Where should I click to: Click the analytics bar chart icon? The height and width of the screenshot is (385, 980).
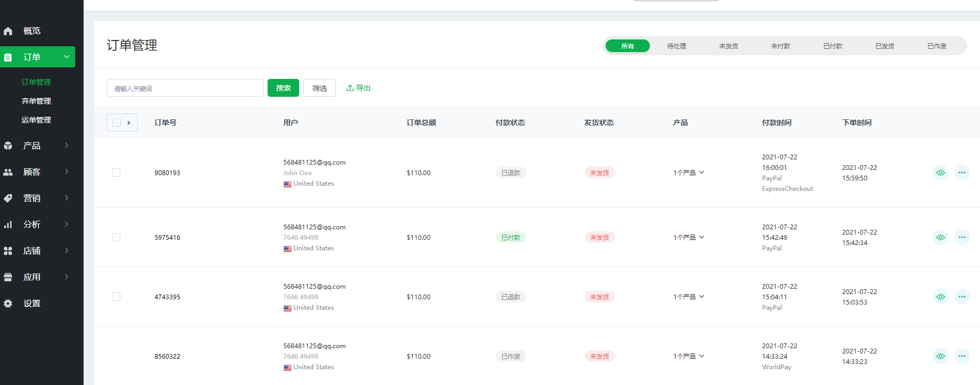[8, 225]
